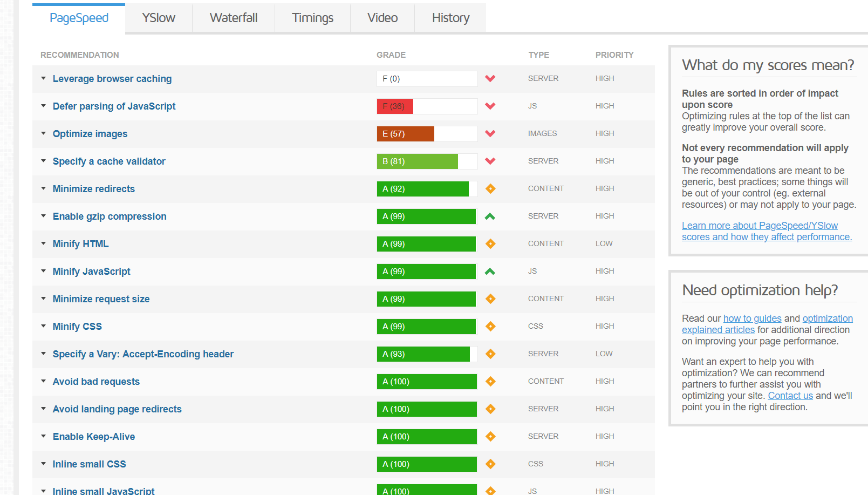The image size is (868, 495).
Task: Click the orange diamond for Avoid landing page redirects
Action: (490, 409)
